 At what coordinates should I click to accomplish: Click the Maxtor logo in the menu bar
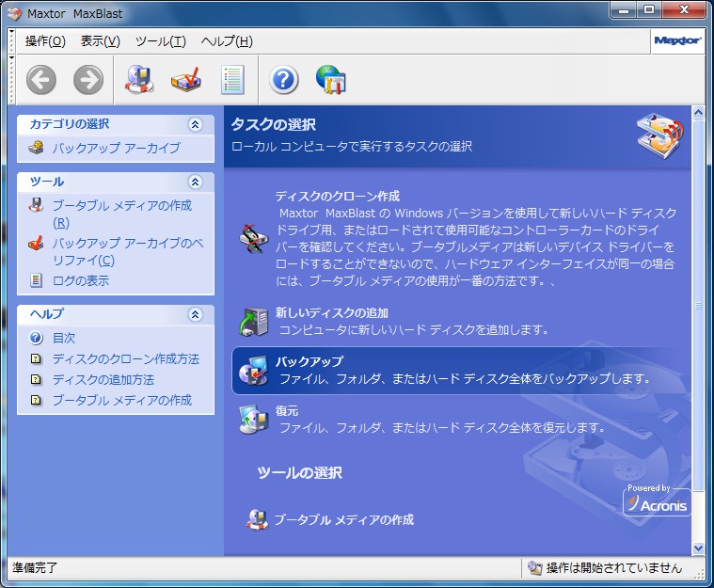pyautogui.click(x=677, y=40)
